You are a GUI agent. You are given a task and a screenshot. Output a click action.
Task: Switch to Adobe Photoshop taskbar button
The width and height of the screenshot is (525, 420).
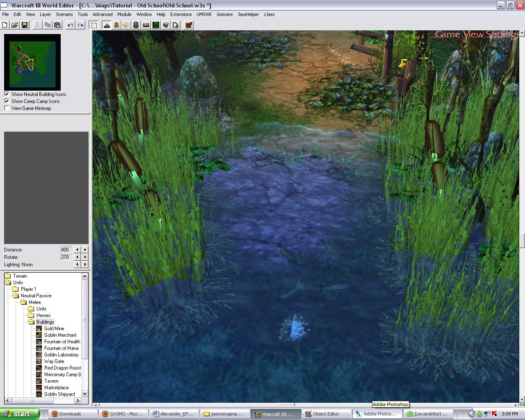(x=377, y=414)
